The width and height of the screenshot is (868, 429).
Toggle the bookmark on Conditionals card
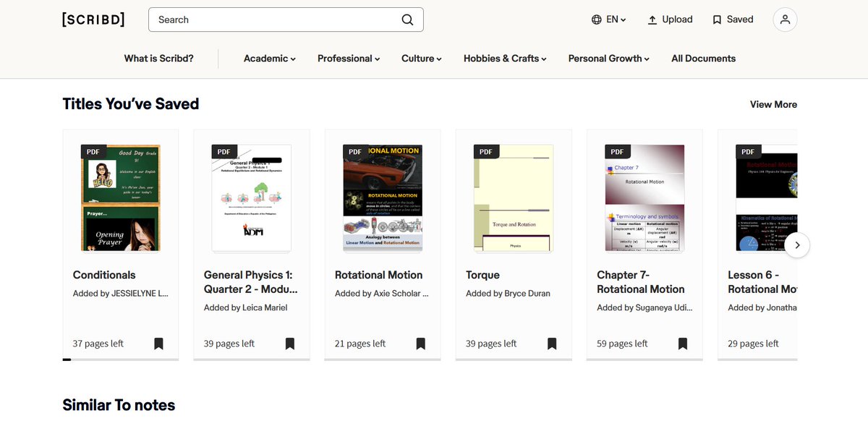[x=158, y=344]
